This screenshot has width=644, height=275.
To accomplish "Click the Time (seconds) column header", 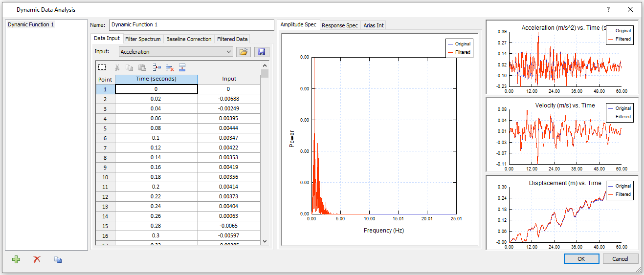I will click(x=156, y=79).
